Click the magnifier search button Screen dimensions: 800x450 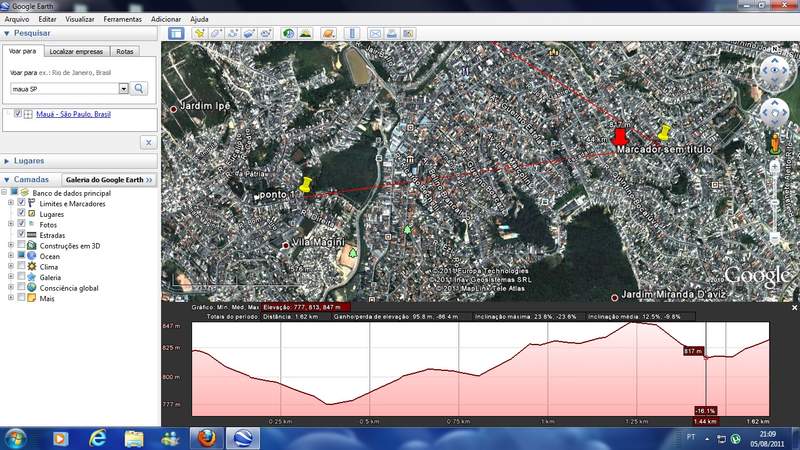tap(139, 88)
